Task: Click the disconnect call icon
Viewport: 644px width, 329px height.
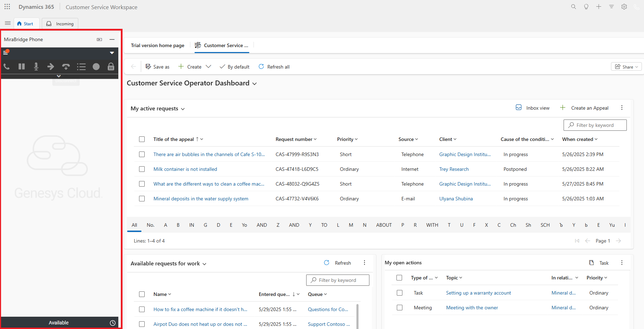Action: 66,66
